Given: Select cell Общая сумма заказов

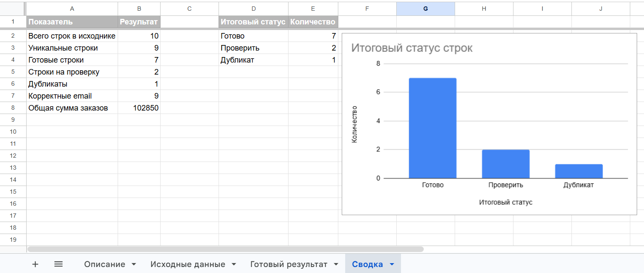Looking at the screenshot, I should [x=72, y=108].
